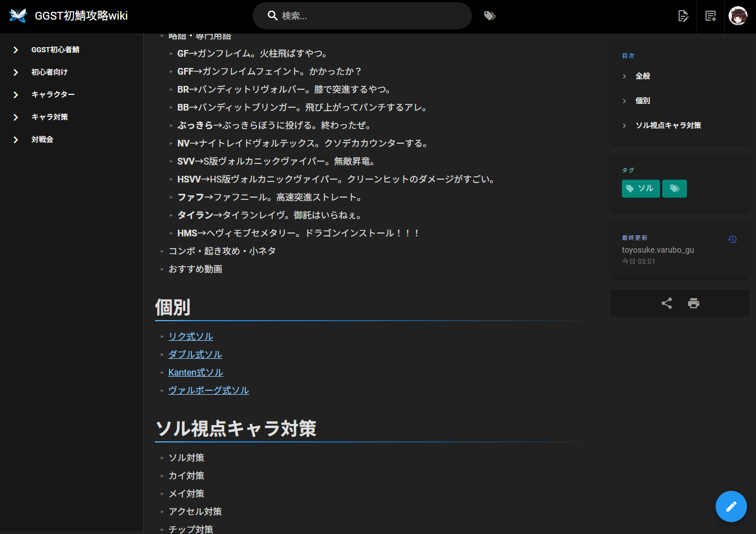Click the blue edit pencil button
The width and height of the screenshot is (756, 534).
[731, 506]
